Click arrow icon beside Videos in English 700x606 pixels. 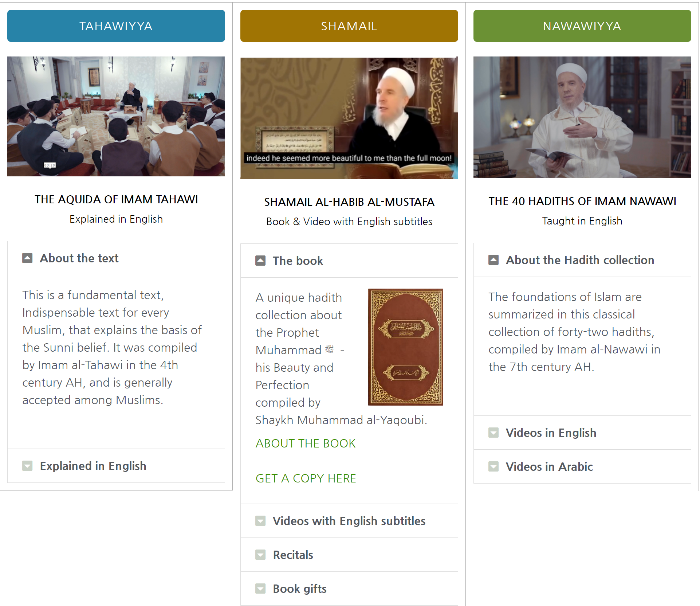coord(493,433)
